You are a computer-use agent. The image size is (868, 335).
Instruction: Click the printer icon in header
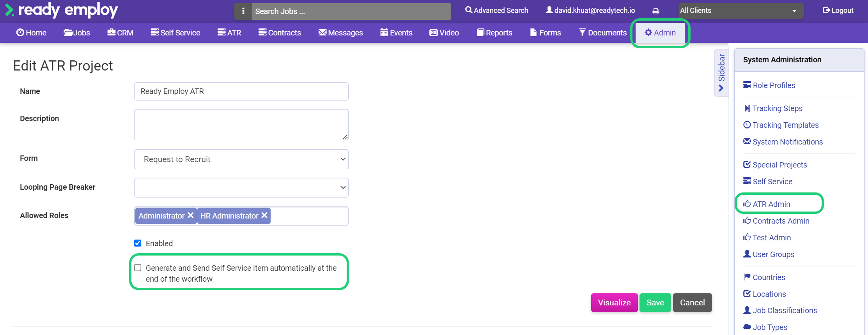click(656, 11)
